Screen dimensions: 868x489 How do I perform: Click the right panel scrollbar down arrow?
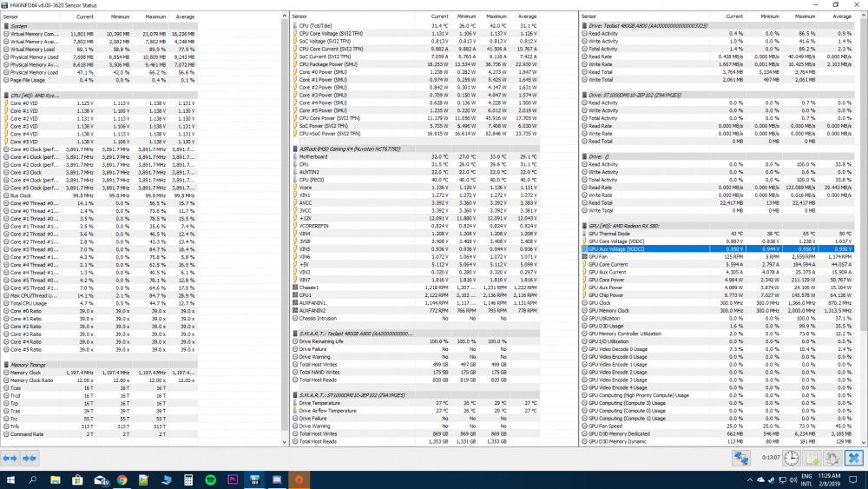(x=864, y=442)
